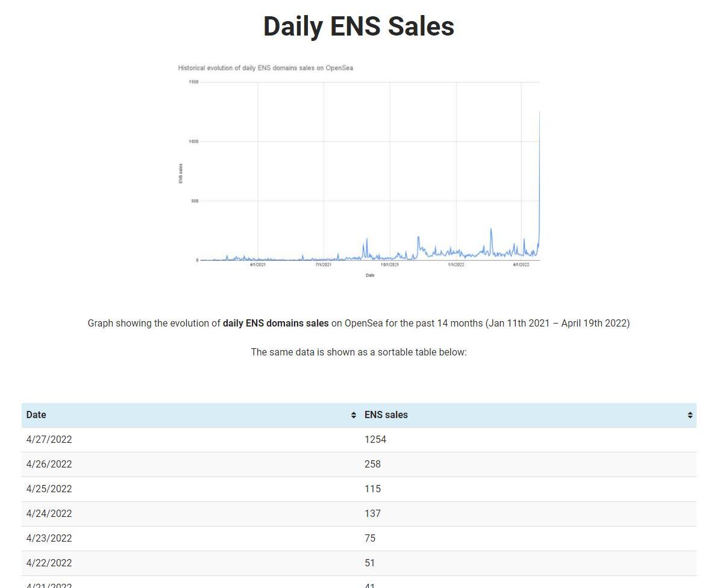
Task: Click the Date column sort arrows icon
Action: tap(354, 415)
